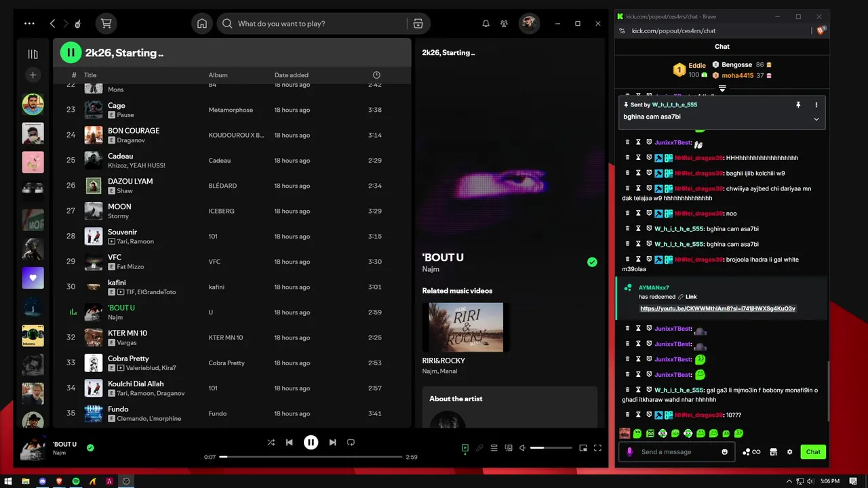Send message with green Chat button
Screen dimensions: 868x488
click(x=813, y=451)
